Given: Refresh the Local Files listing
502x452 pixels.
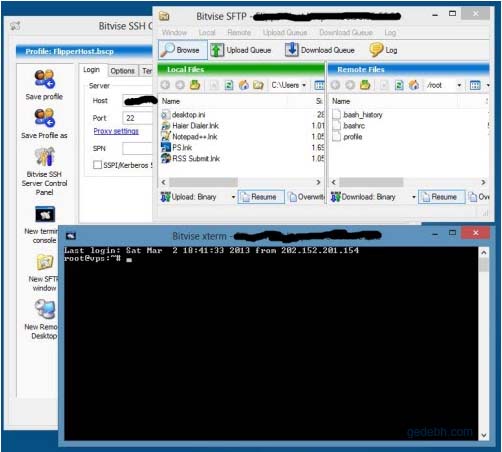Looking at the screenshot, I should coord(229,85).
